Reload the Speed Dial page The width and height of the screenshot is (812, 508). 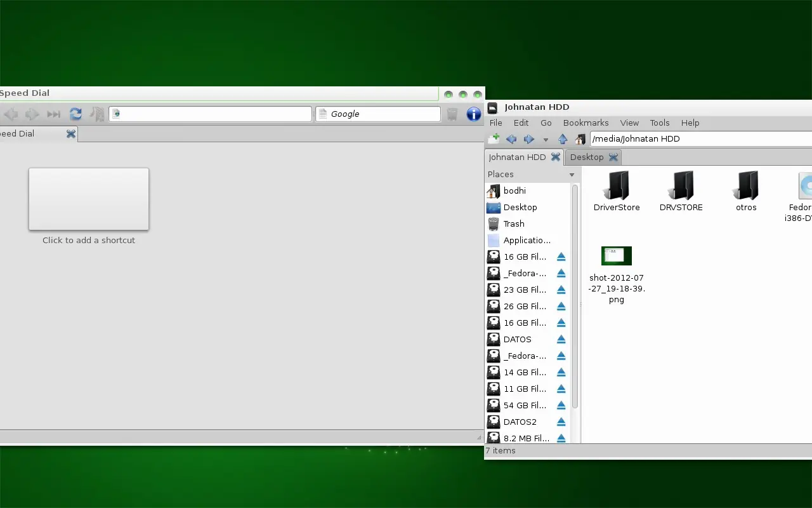[75, 114]
